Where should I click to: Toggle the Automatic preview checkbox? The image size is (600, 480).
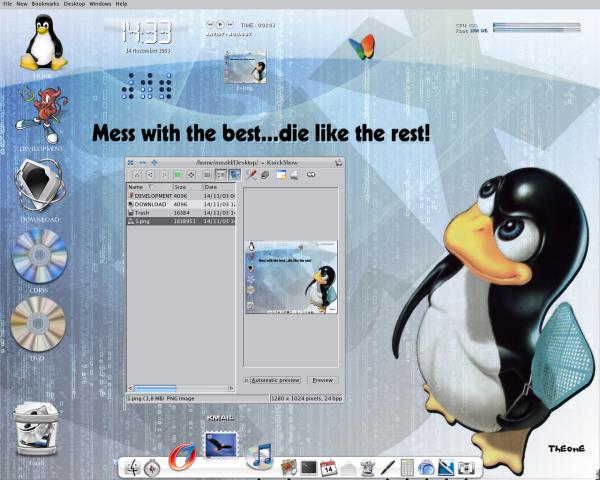coord(246,380)
